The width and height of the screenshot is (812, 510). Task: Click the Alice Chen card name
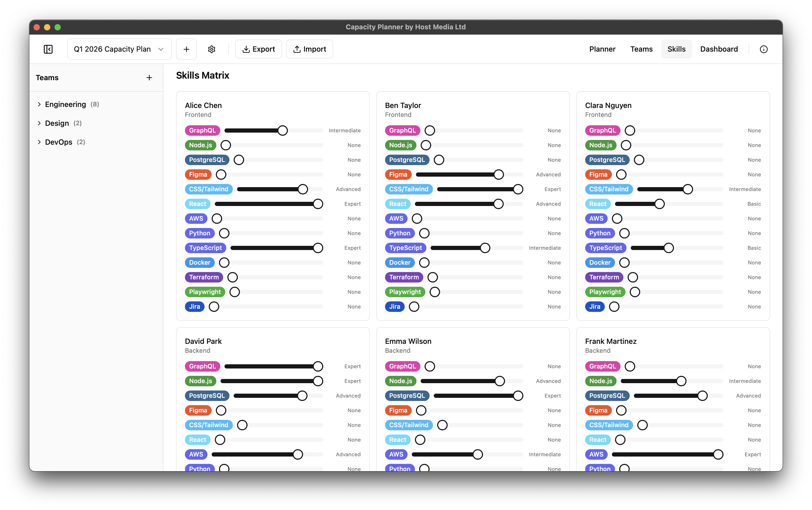(203, 106)
